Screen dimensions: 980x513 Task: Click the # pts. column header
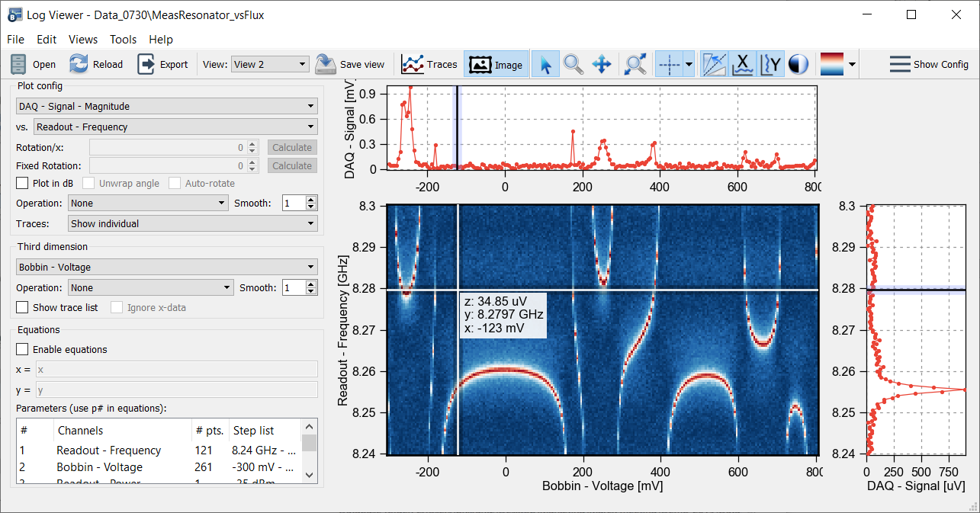coord(210,431)
